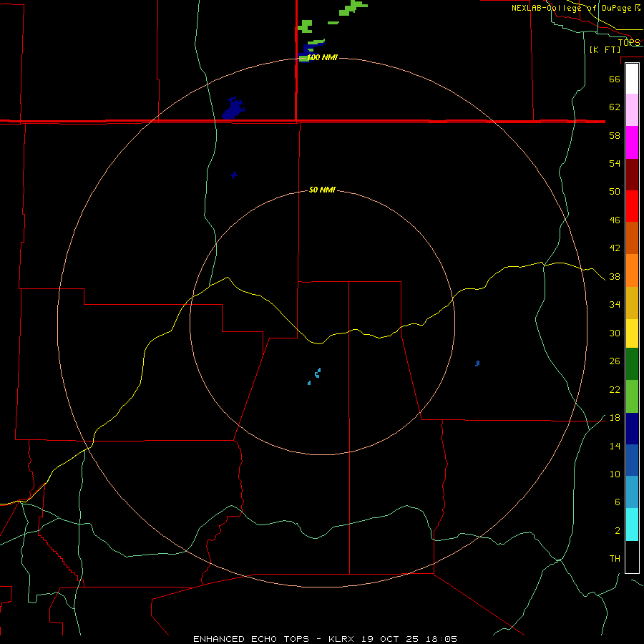Screen dimensions: 644x644
Task: Click the yellow legend swatch
Action: pyautogui.click(x=632, y=333)
